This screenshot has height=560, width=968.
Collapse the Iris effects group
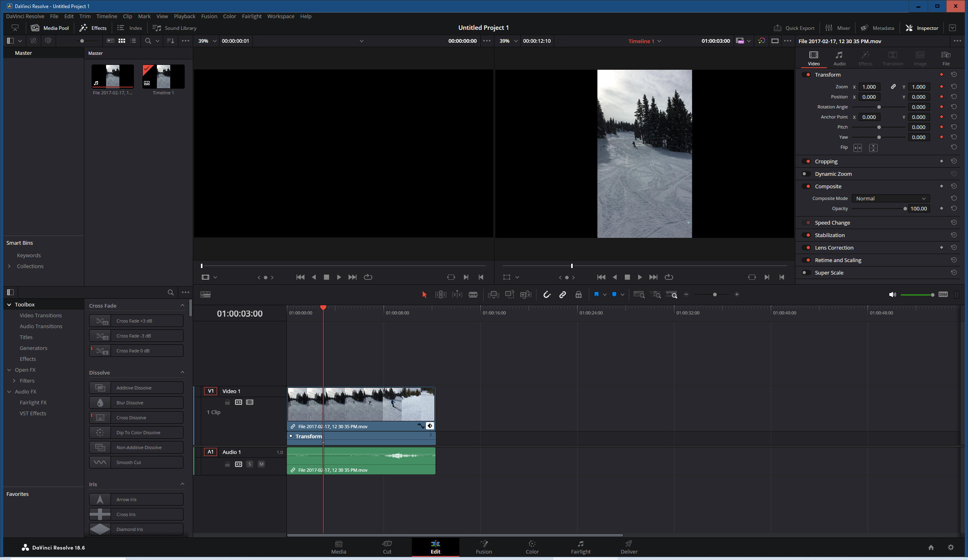pyautogui.click(x=182, y=484)
